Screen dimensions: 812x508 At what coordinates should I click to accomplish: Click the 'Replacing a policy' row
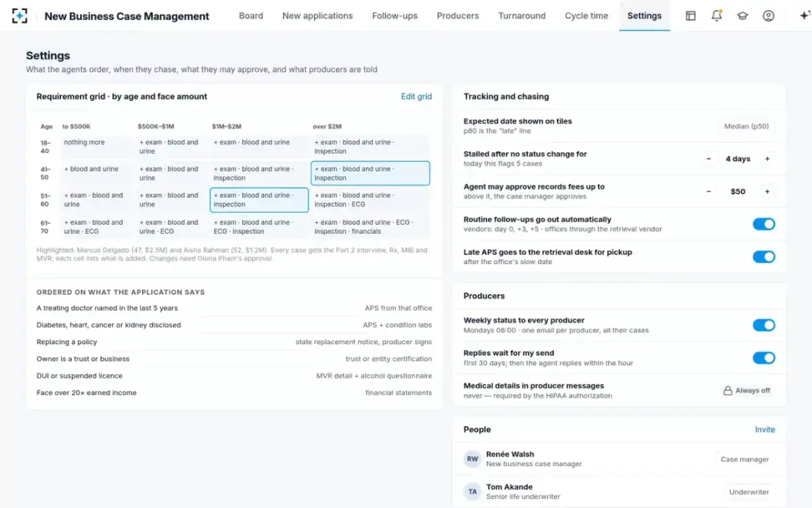coord(234,342)
